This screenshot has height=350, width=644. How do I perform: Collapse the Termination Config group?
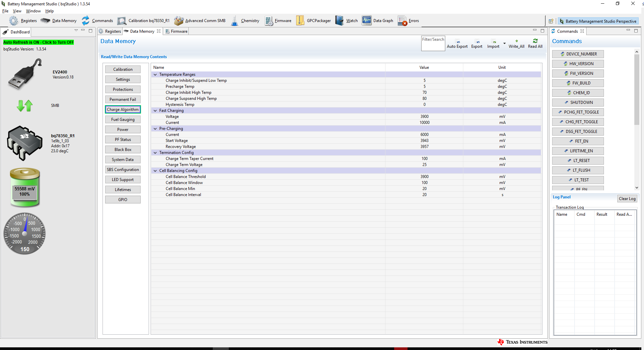[x=155, y=153]
